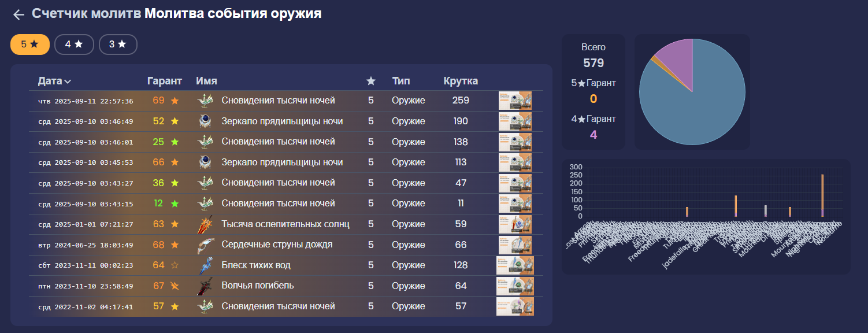The height and width of the screenshot is (333, 868).
Task: Click the green star next to 12
Action: 175,203
